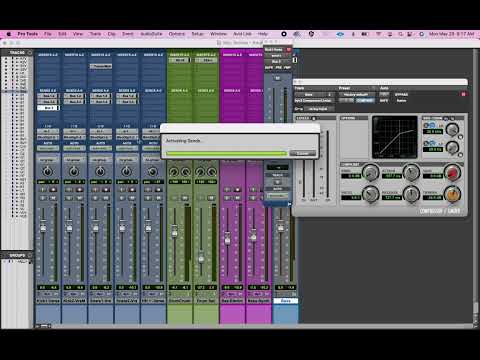
Task: Click the left pan knob on the first green track
Action: (173, 172)
